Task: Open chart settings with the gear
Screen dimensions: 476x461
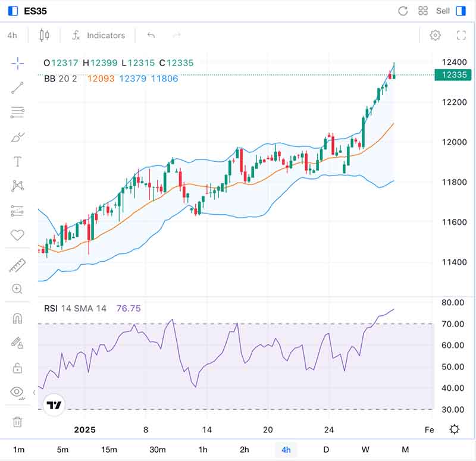Action: [436, 35]
